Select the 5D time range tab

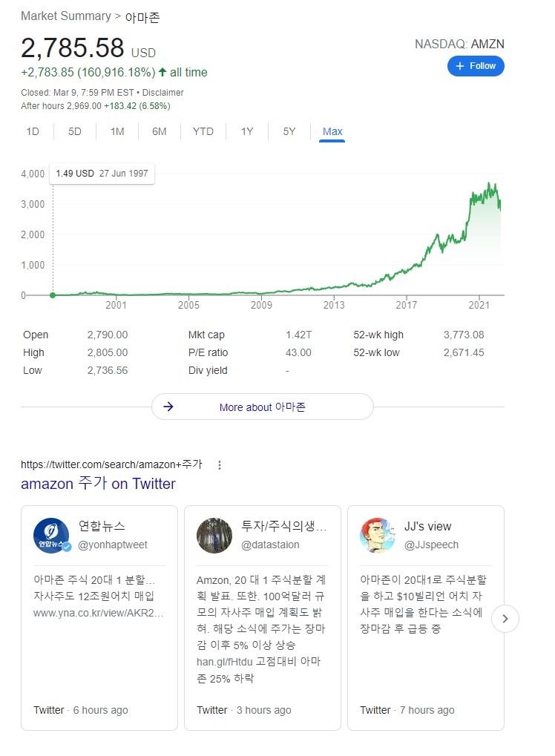tap(75, 131)
